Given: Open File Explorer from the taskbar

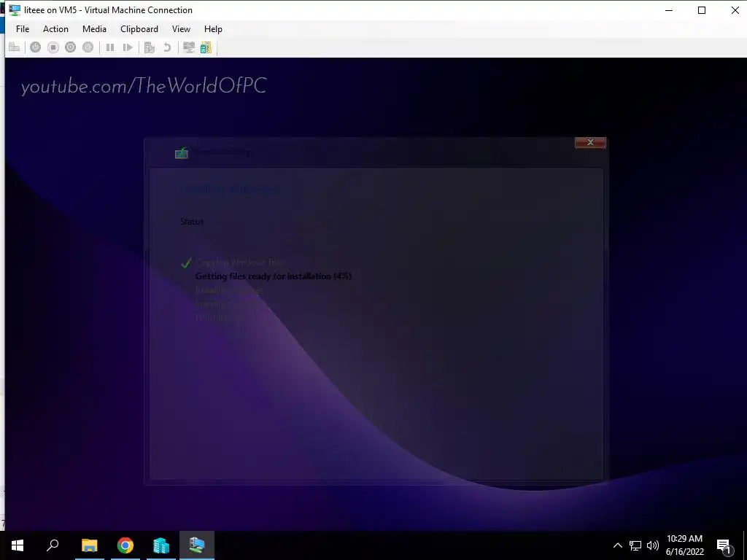Looking at the screenshot, I should click(90, 545).
